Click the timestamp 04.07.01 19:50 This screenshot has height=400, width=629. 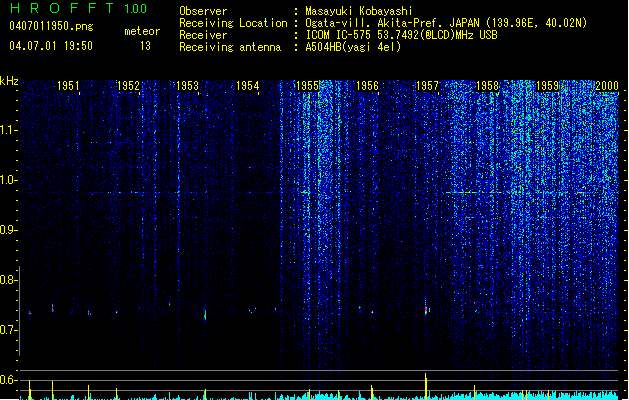click(x=51, y=46)
